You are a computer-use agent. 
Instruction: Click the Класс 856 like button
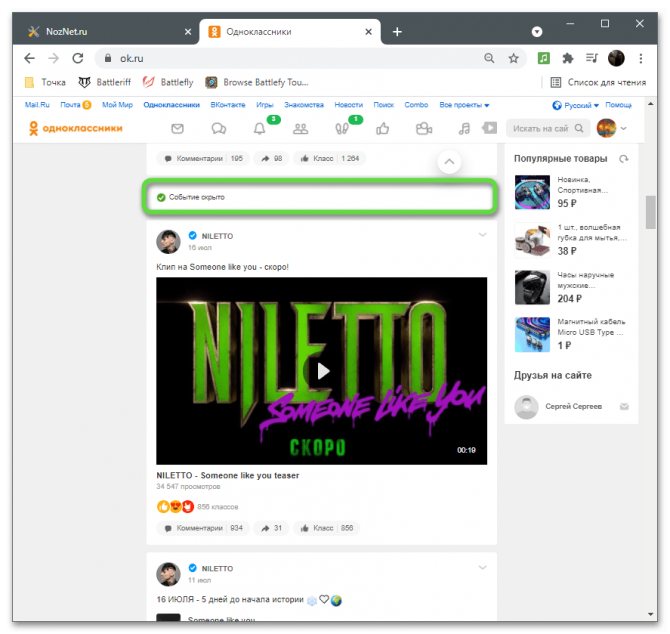point(327,528)
